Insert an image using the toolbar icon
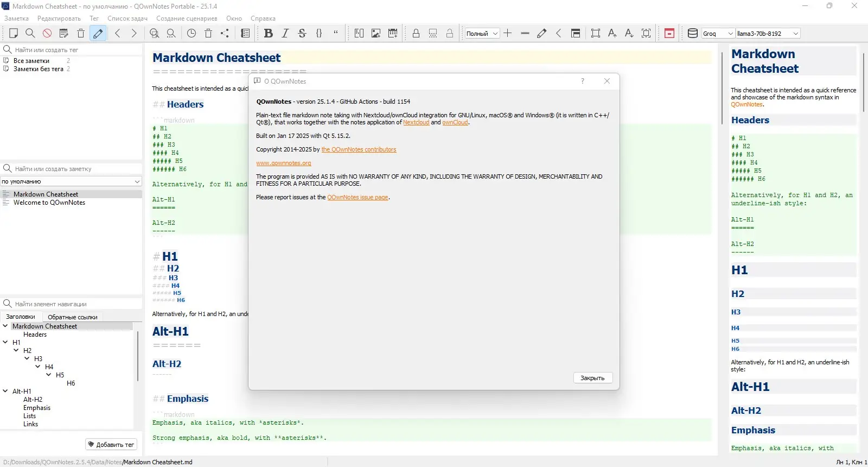The width and height of the screenshot is (868, 467). [375, 33]
